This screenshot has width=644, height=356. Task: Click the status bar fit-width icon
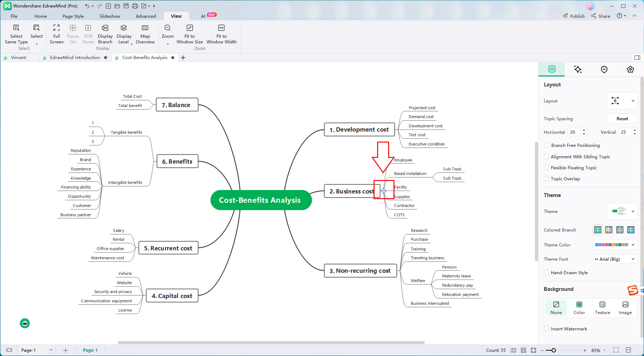click(x=628, y=350)
